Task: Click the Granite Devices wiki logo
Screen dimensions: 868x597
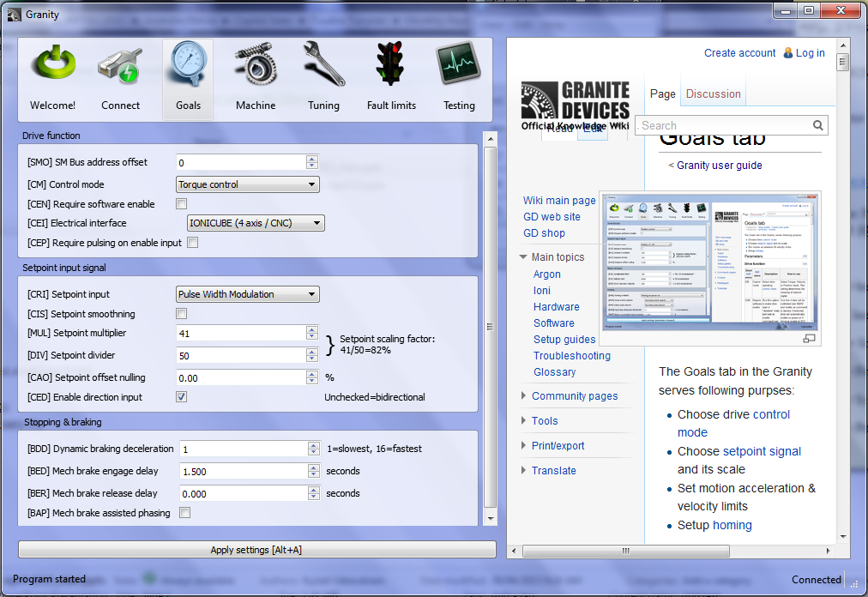Action: pos(576,106)
